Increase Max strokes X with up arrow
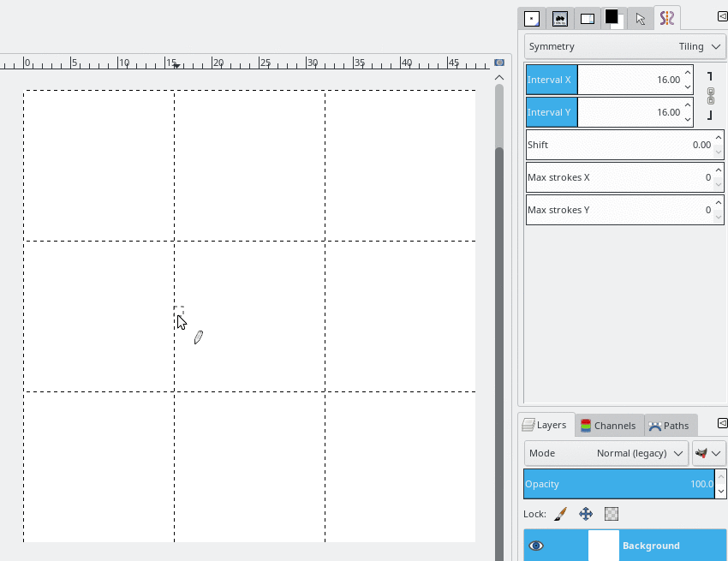 pos(719,170)
